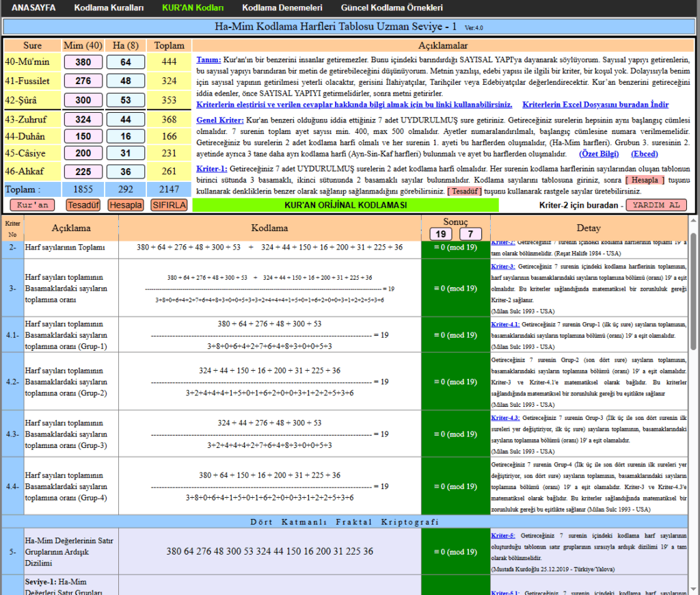Open the Kriter-5 detail link
This screenshot has height=595, width=700.
[503, 535]
